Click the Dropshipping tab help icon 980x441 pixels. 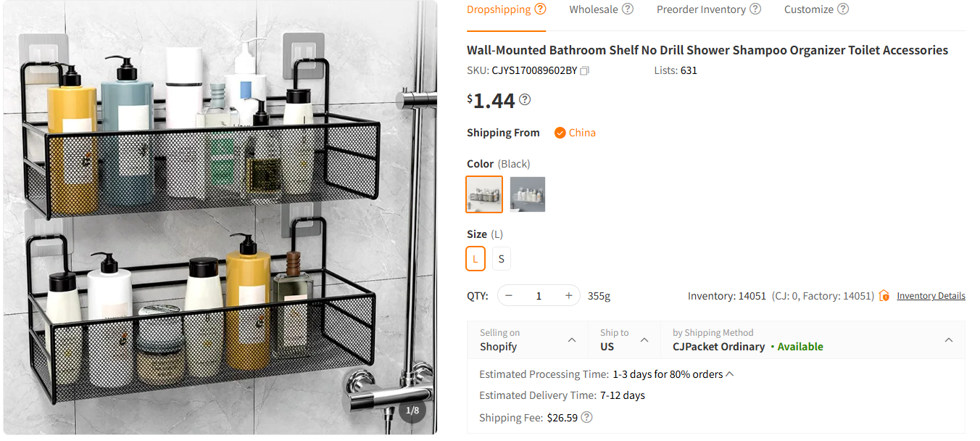click(540, 9)
